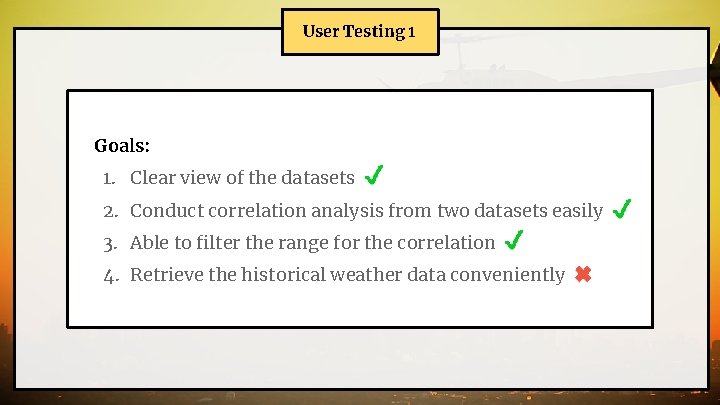Click list number '3.' in the goals list
Image resolution: width=720 pixels, height=405 pixels.
tap(111, 244)
